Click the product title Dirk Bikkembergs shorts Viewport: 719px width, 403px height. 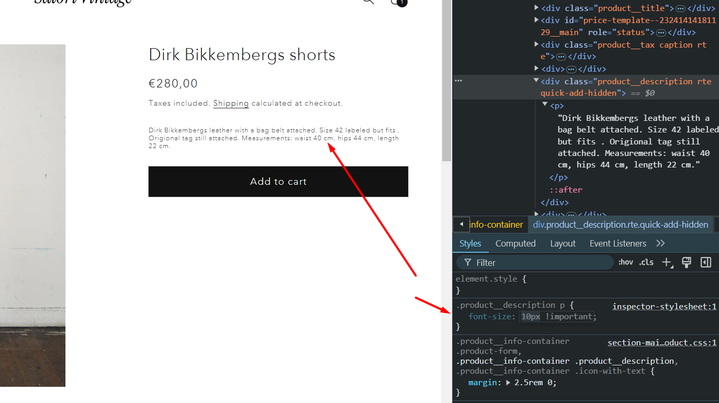242,55
